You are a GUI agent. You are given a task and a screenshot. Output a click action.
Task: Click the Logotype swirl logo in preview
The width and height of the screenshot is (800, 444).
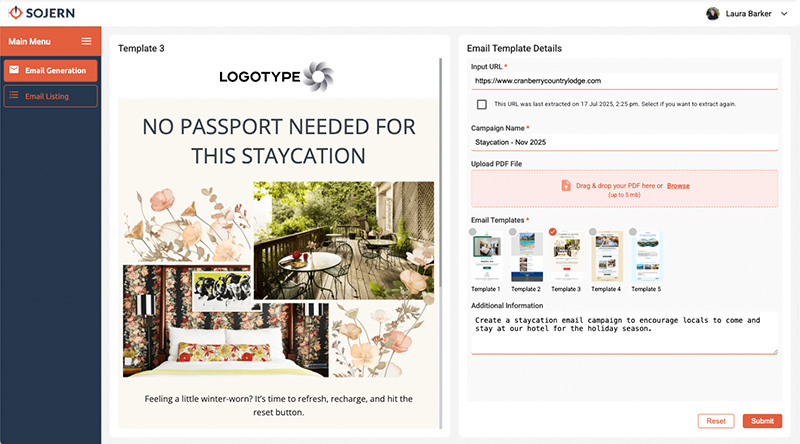(318, 77)
